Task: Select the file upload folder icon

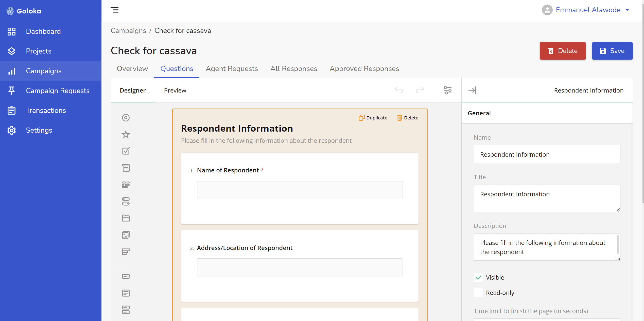Action: tap(126, 218)
